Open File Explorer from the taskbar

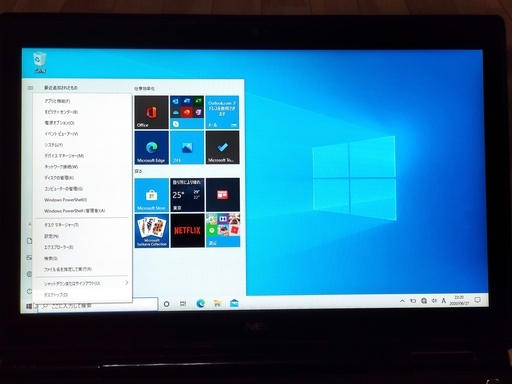(x=217, y=303)
